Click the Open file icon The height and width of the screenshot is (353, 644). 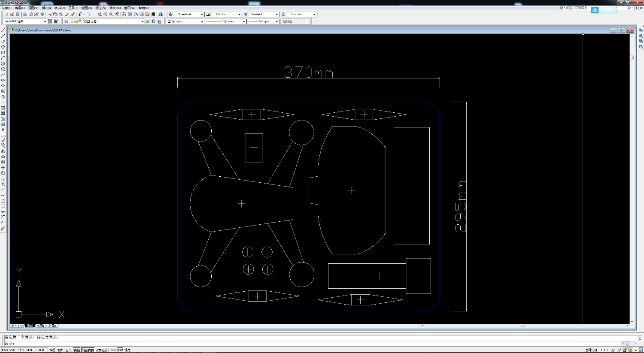(x=12, y=14)
